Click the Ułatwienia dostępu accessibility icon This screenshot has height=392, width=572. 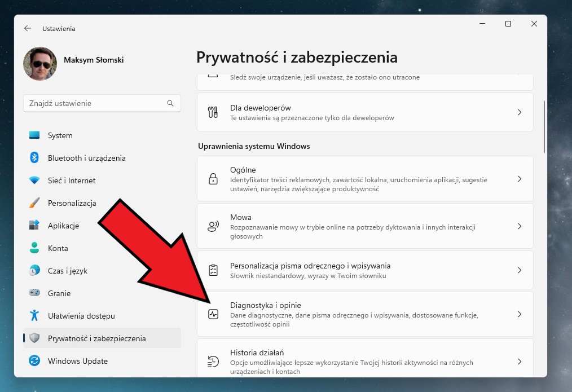click(x=35, y=316)
